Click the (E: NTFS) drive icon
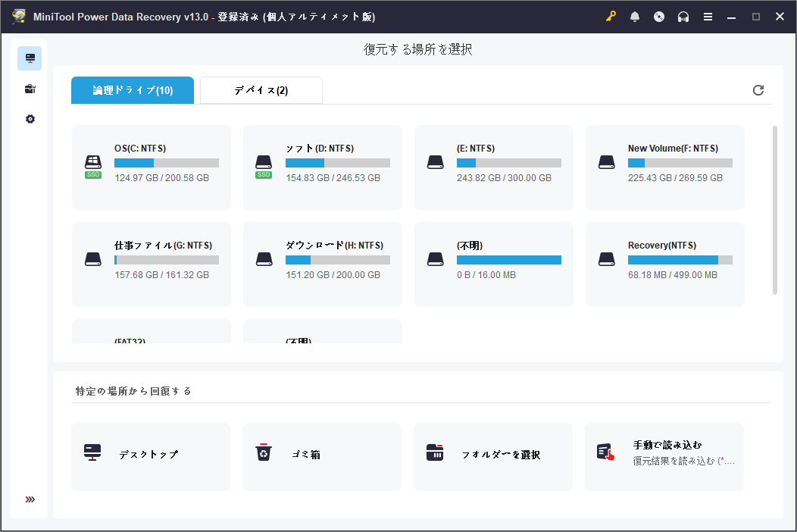Viewport: 797px width, 532px height. pos(435,162)
